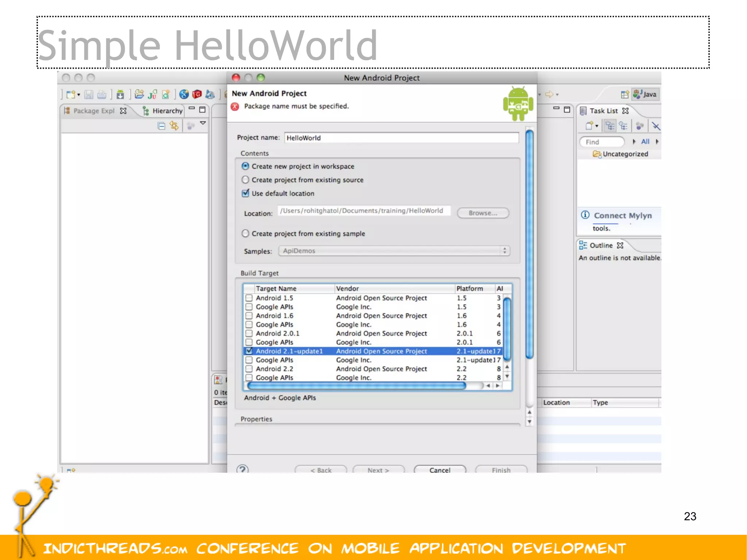747x560 pixels.
Task: Click Focus on Workweek icon in Task List
Action: [x=640, y=126]
